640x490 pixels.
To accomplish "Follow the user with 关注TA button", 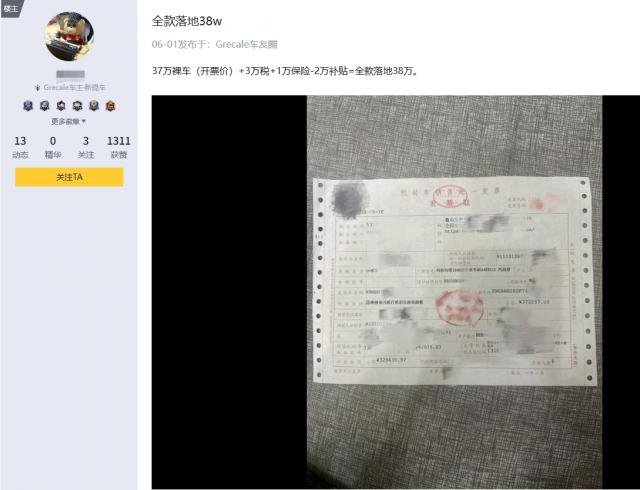I will 69,177.
